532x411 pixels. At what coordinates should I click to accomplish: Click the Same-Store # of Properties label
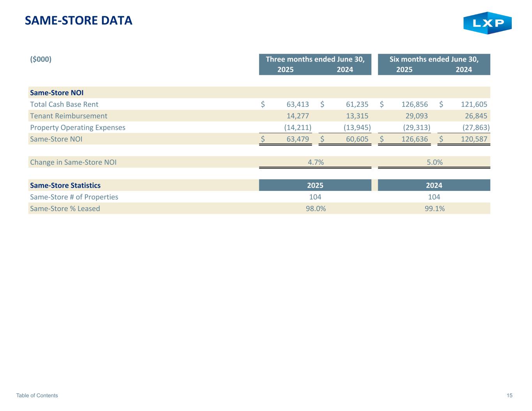(74, 197)
